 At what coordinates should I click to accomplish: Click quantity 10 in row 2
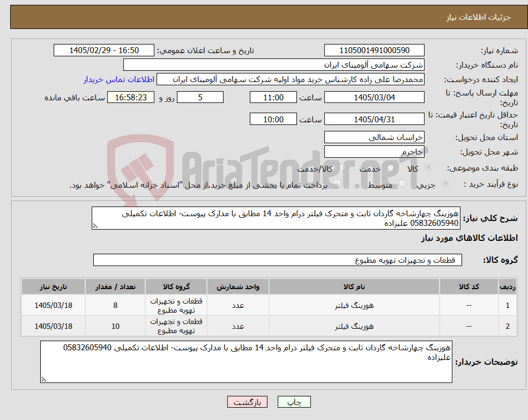115,326
